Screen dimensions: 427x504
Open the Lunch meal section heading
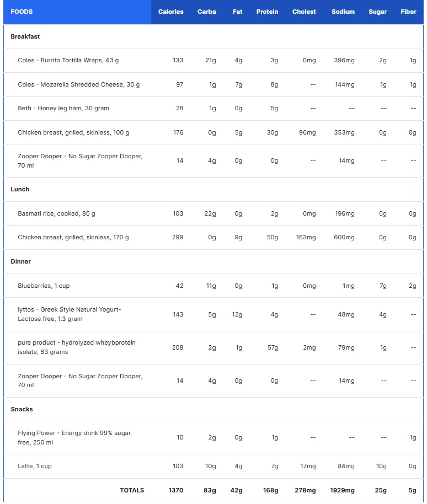20,189
